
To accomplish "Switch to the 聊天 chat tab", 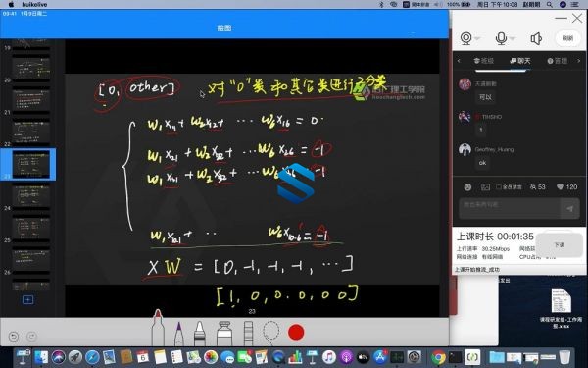I will (x=520, y=61).
